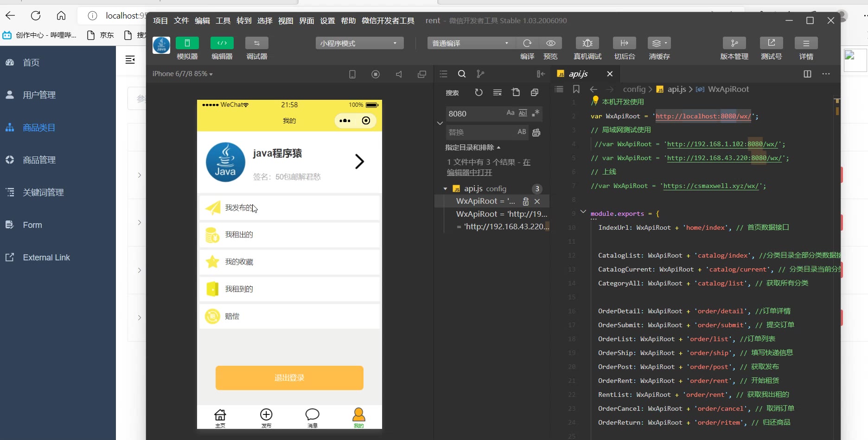Click the clear cache icon (清缓存)
The width and height of the screenshot is (868, 440).
(658, 43)
